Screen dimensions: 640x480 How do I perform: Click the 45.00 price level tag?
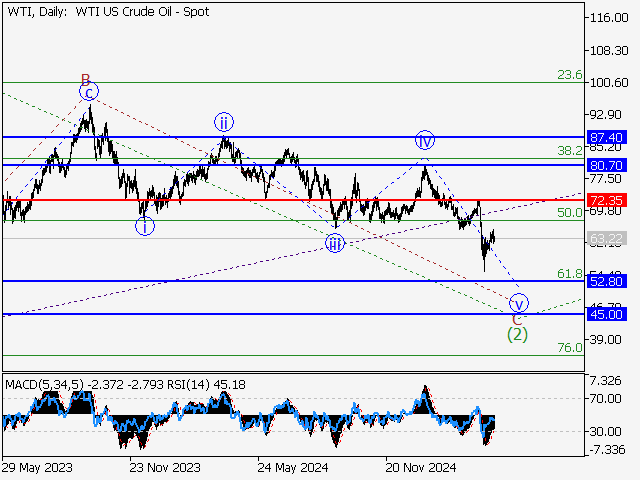(607, 314)
